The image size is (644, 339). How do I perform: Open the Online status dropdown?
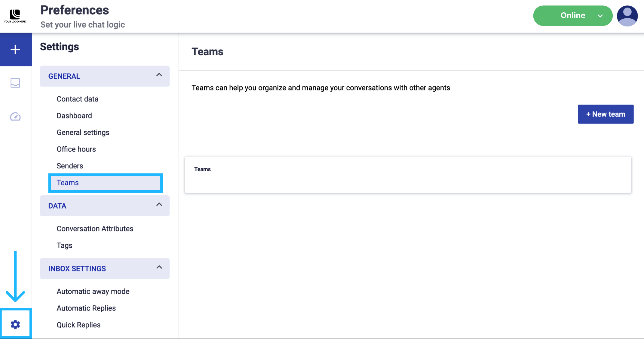572,16
